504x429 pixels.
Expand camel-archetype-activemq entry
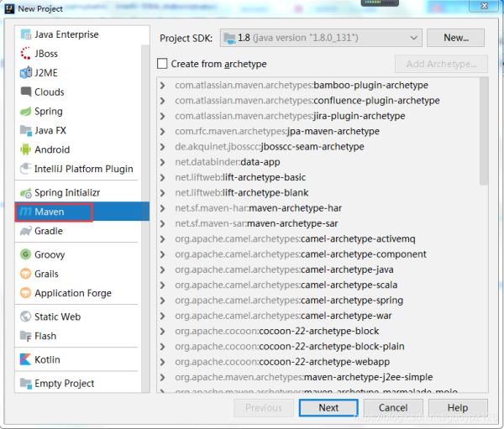(x=163, y=239)
